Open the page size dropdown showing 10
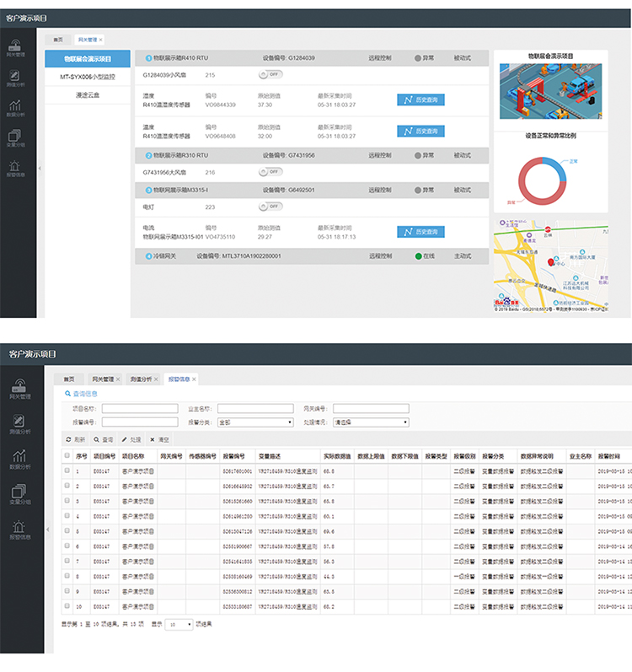Screen dimensions: 632x672 178,625
